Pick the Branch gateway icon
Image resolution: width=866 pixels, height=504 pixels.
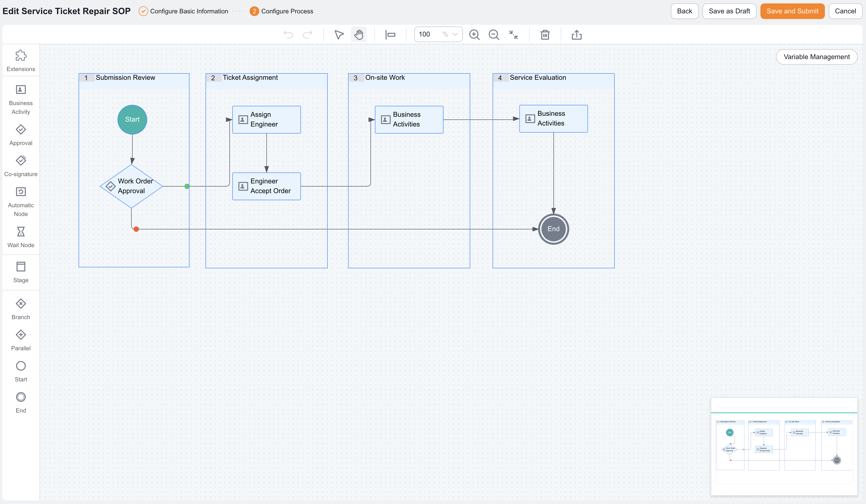click(21, 304)
